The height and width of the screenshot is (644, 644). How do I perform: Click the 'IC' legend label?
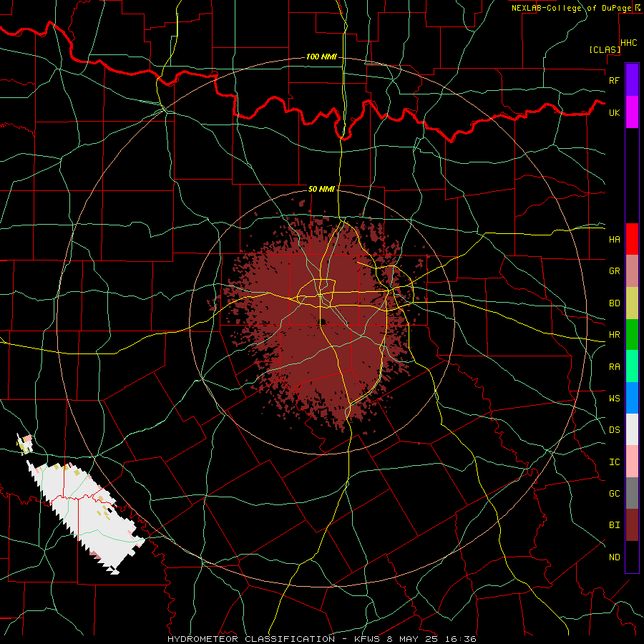tap(614, 462)
